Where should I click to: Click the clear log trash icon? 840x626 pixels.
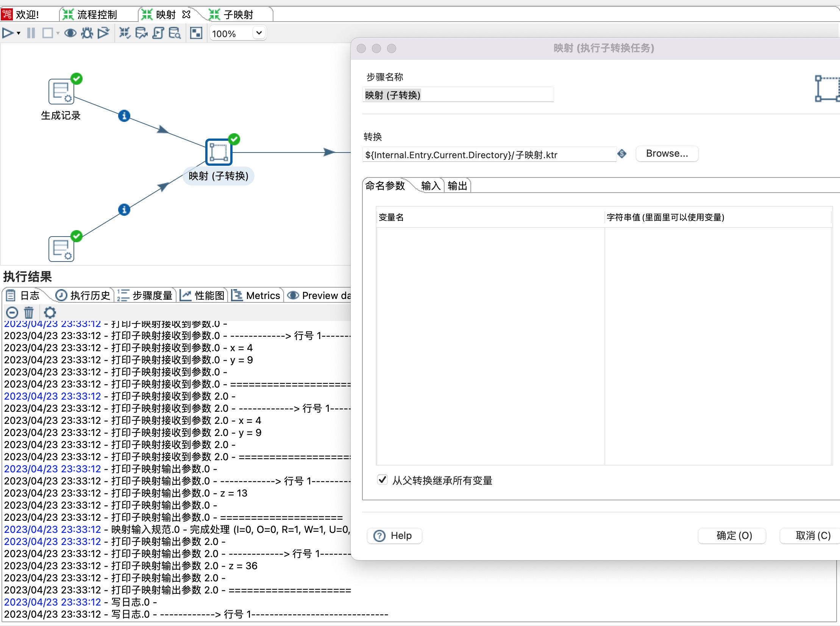click(x=29, y=313)
